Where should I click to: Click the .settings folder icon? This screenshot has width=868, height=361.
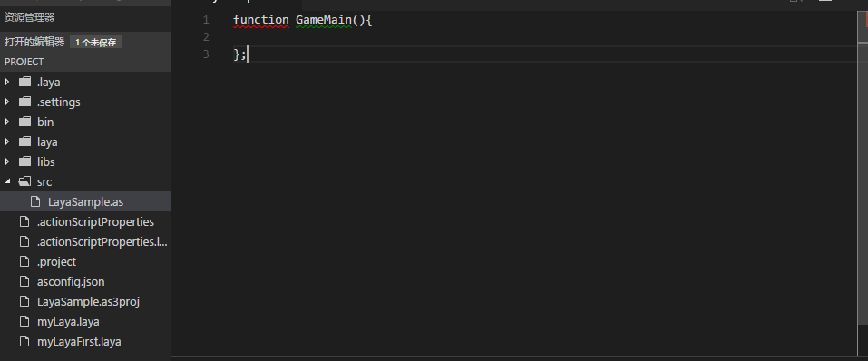24,102
